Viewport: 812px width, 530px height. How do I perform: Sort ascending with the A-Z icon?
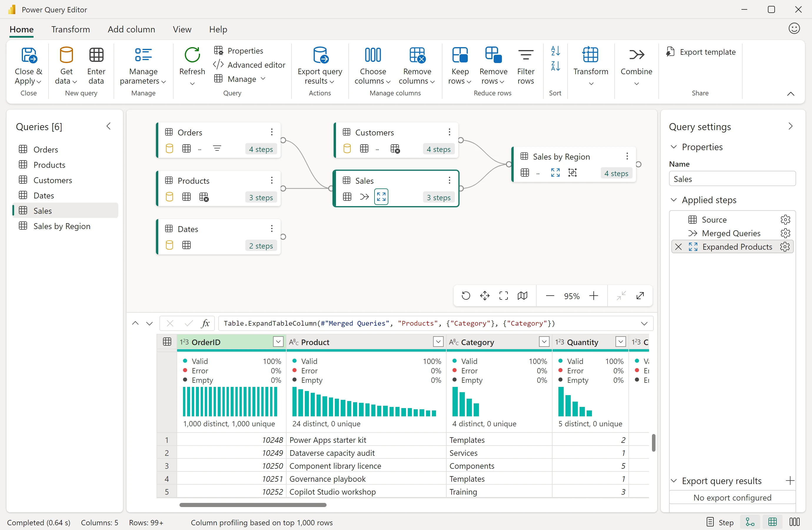[x=555, y=51]
